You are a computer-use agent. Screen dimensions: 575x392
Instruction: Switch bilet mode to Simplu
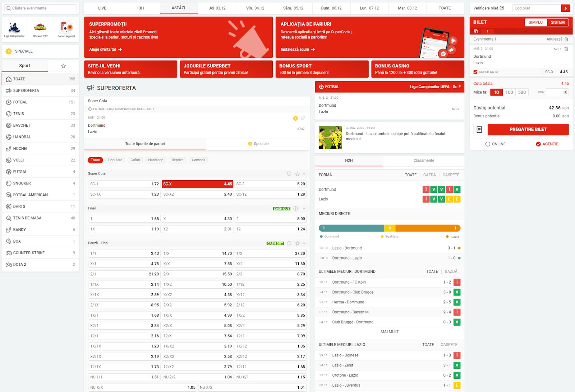click(x=535, y=22)
